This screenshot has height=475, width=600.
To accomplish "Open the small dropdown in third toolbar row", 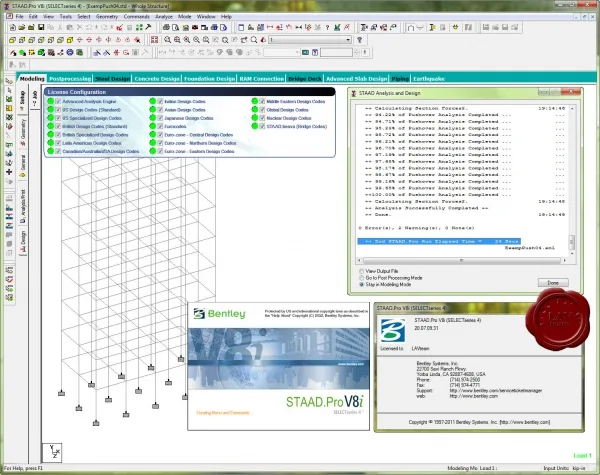I will click(x=297, y=52).
